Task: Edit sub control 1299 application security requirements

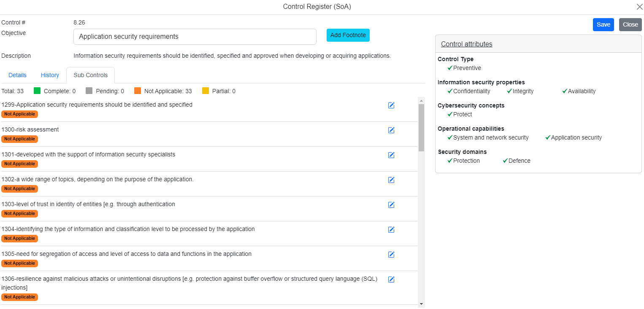Action: click(x=391, y=105)
